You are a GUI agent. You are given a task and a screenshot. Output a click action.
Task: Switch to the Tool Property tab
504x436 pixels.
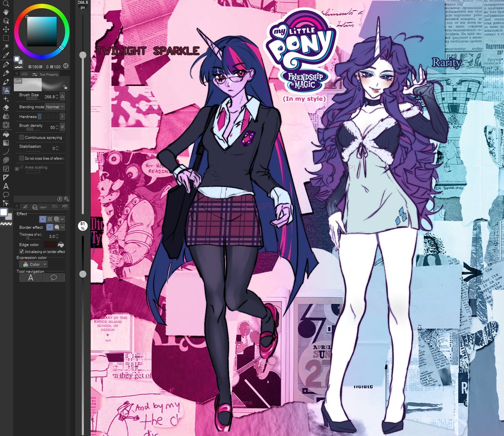[45, 74]
